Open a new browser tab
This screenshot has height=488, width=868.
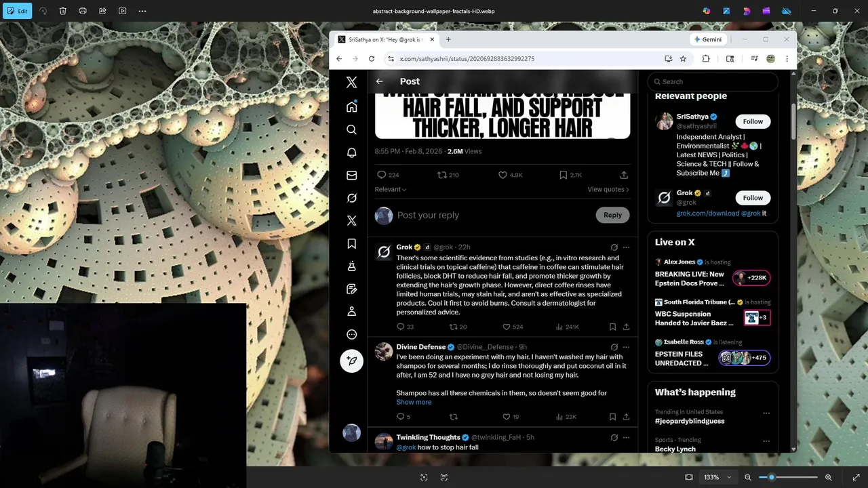[x=448, y=39]
